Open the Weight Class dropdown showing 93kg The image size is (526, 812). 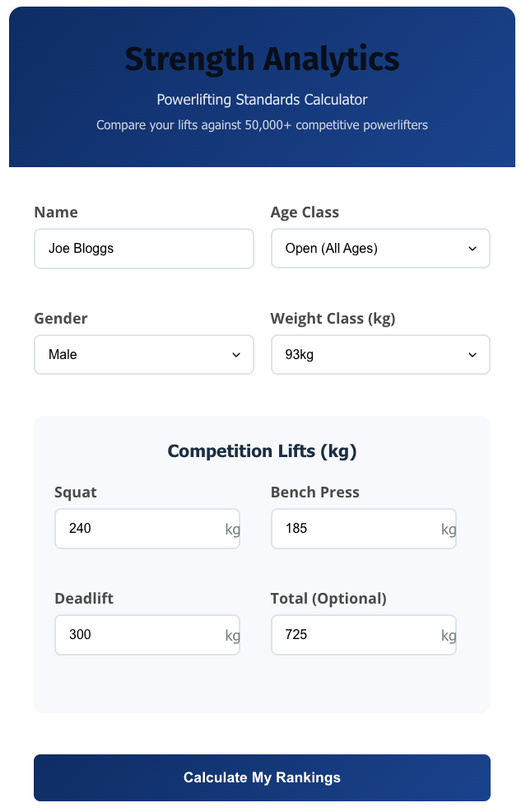380,354
